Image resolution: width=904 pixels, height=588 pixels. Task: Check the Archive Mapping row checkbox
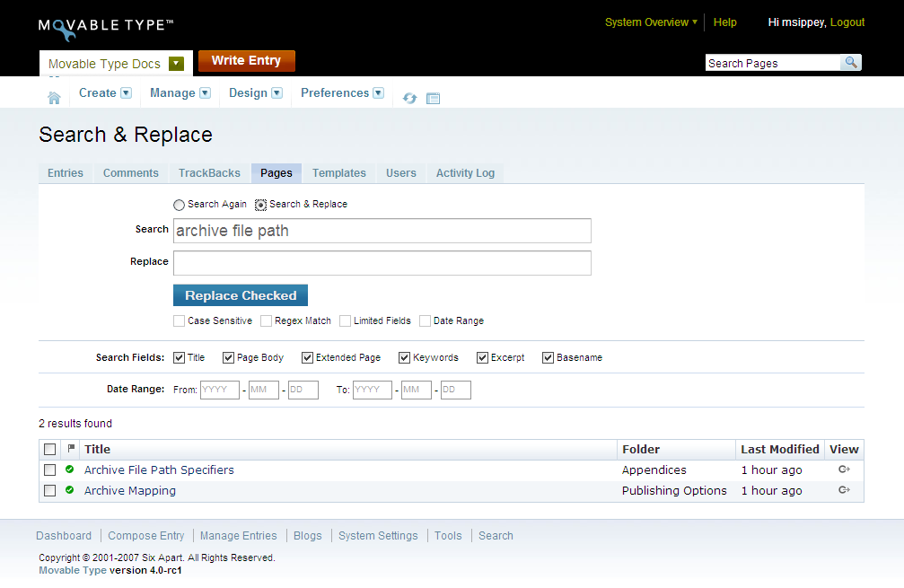[50, 491]
